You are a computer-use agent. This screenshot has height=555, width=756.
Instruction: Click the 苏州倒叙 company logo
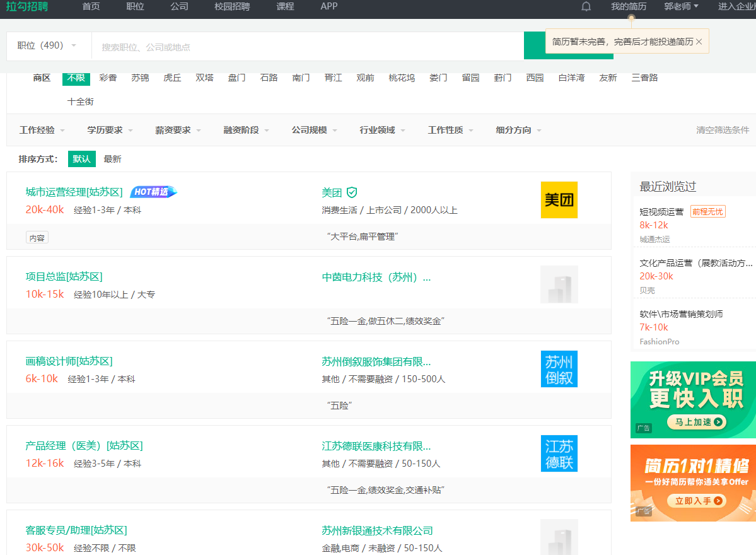click(x=559, y=369)
